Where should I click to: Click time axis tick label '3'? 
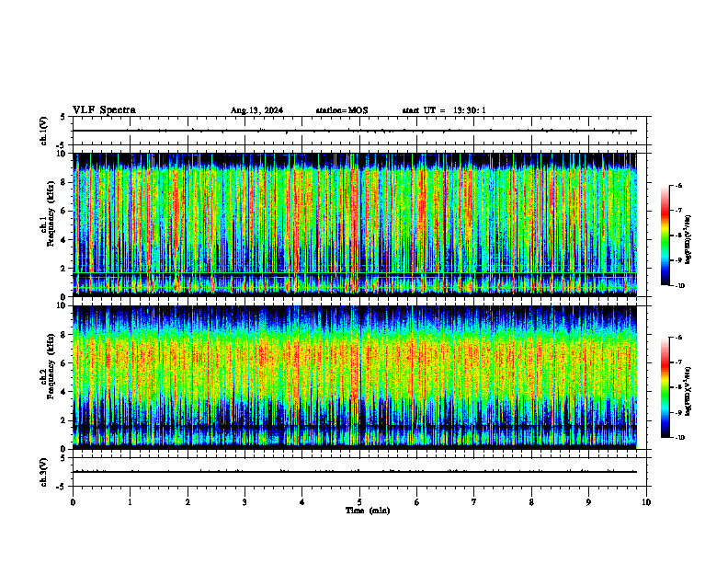tap(245, 502)
